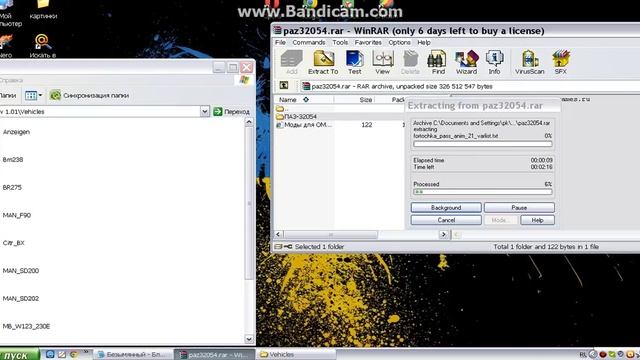Select the Citr_BX folder
Image resolution: width=640 pixels, height=360 pixels.
[13, 243]
